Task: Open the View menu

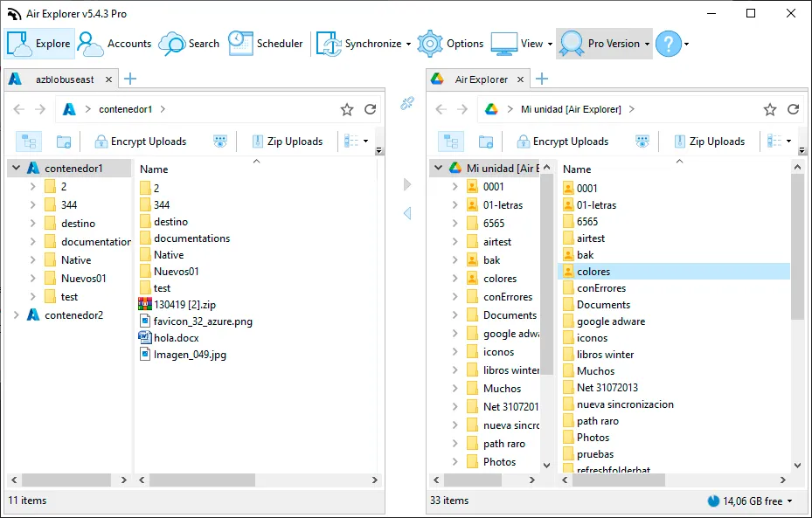Action: pos(522,44)
